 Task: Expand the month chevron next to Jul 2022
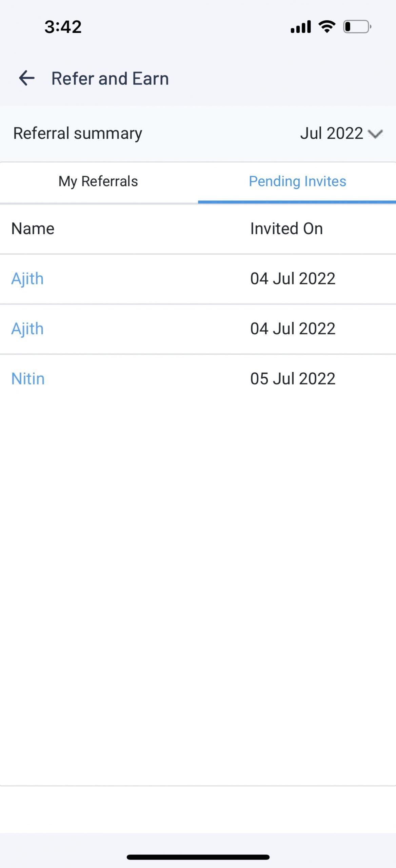tap(375, 134)
